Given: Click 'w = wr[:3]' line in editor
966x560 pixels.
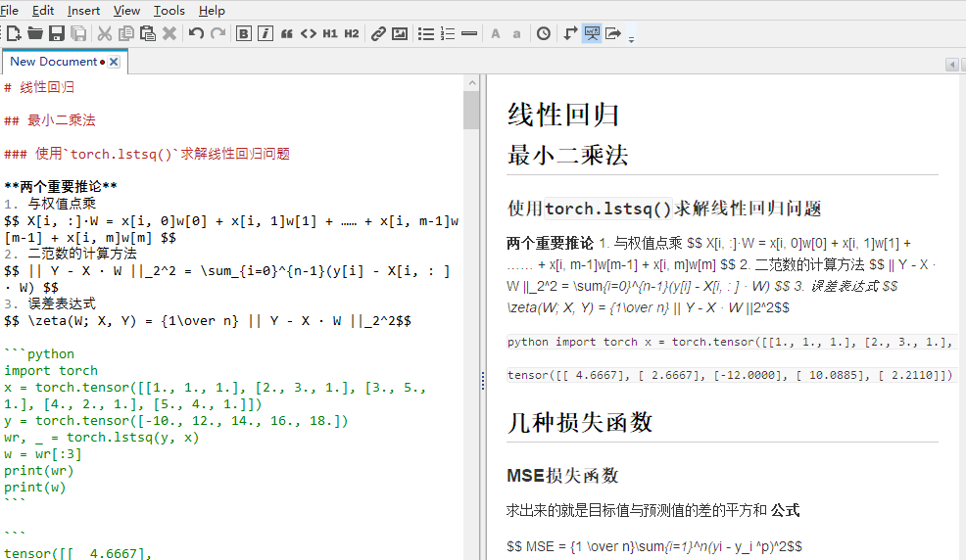Looking at the screenshot, I should click(43, 453).
